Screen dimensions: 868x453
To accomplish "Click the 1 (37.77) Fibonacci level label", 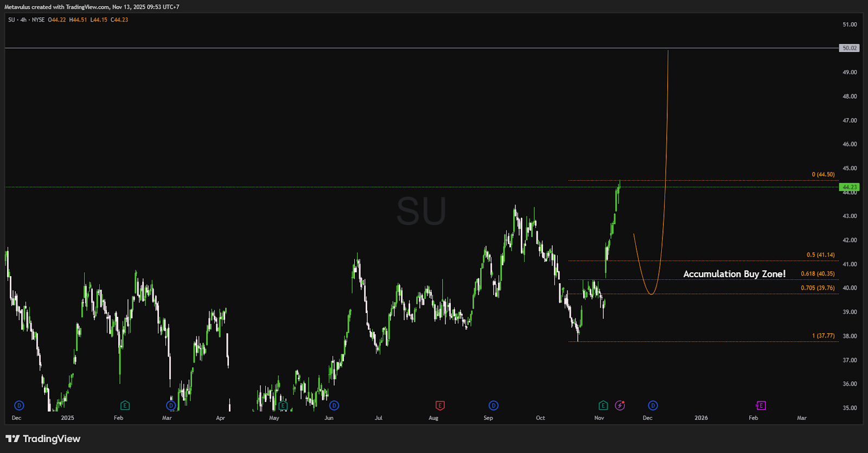I will click(x=823, y=336).
